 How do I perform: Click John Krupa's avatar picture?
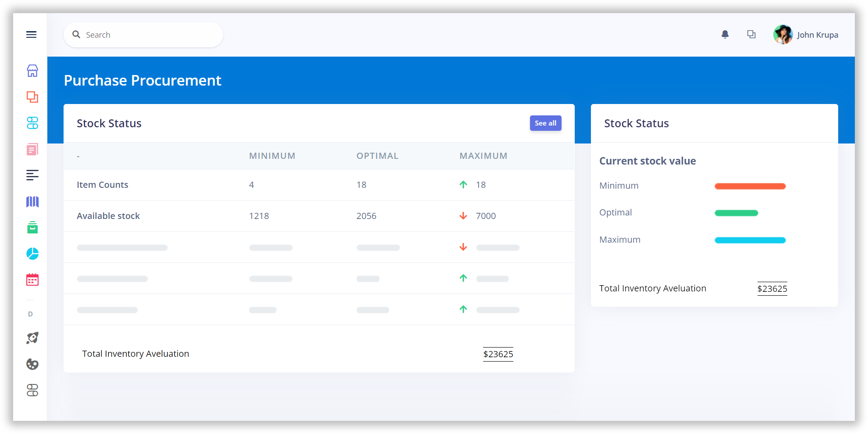click(x=783, y=35)
